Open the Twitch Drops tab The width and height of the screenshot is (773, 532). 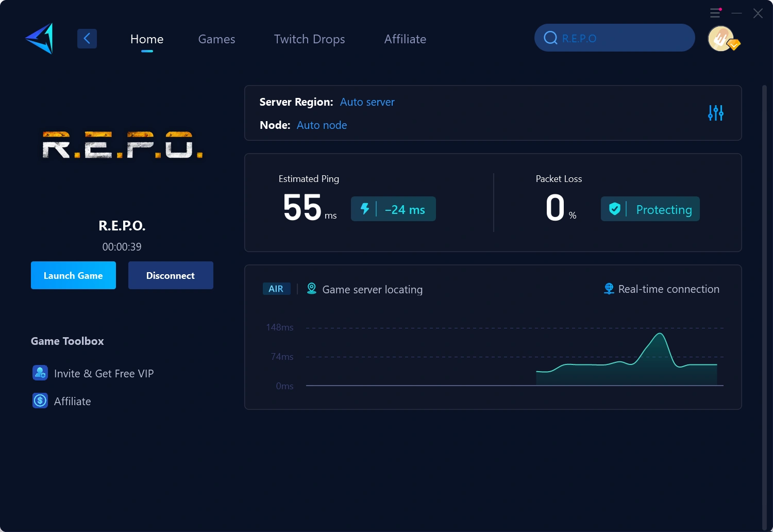[309, 39]
